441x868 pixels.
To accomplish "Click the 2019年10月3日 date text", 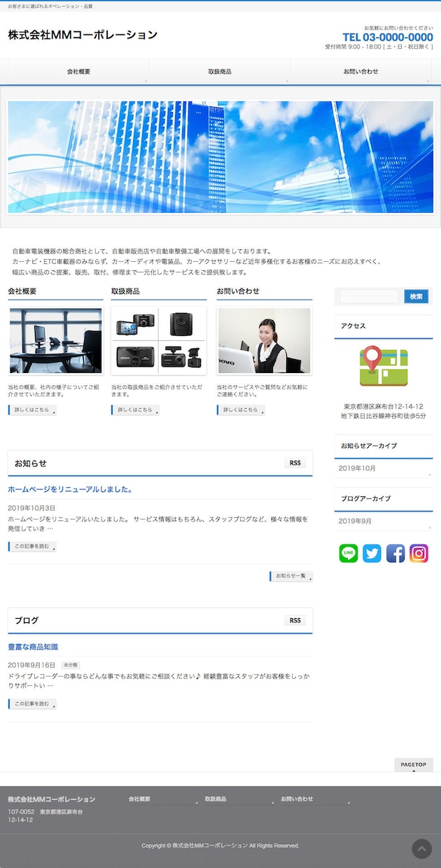I will pos(31,507).
